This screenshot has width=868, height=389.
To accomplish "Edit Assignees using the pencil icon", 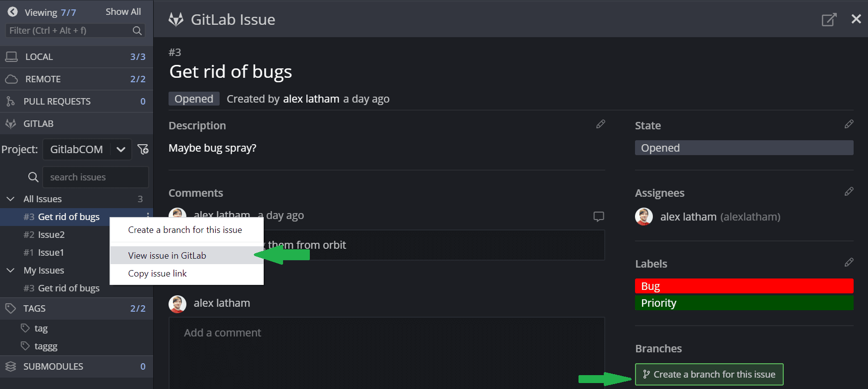I will (x=849, y=192).
